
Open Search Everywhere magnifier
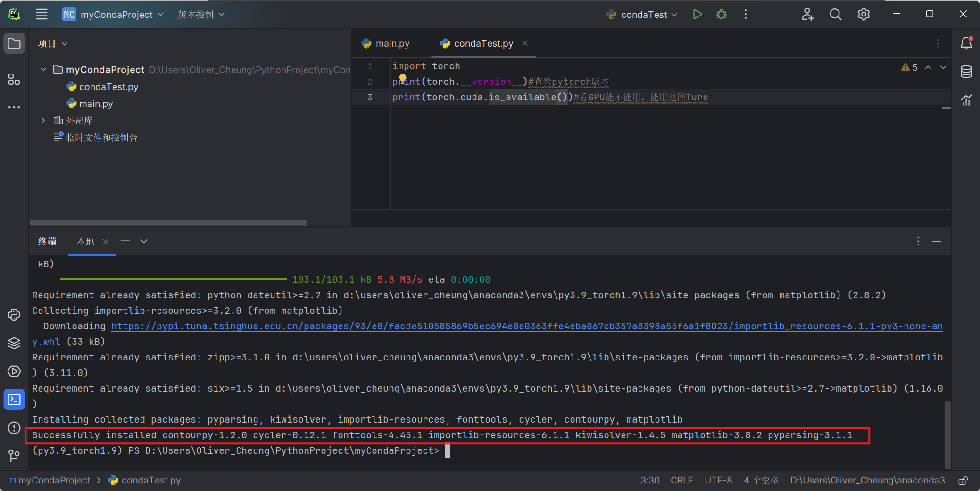[835, 15]
